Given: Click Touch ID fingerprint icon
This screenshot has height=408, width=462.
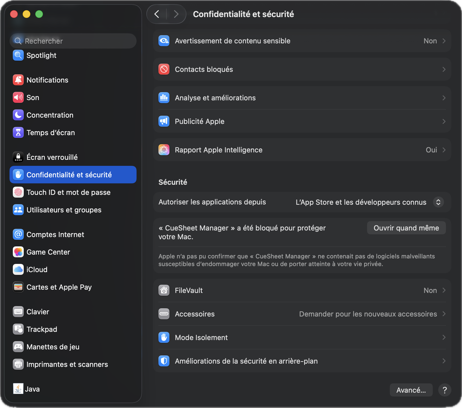Looking at the screenshot, I should click(x=18, y=192).
